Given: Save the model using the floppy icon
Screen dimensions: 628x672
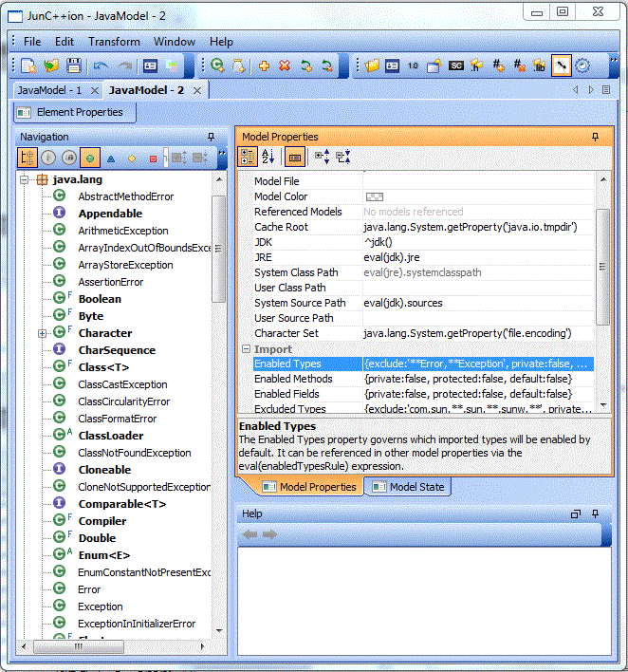Looking at the screenshot, I should click(x=74, y=65).
